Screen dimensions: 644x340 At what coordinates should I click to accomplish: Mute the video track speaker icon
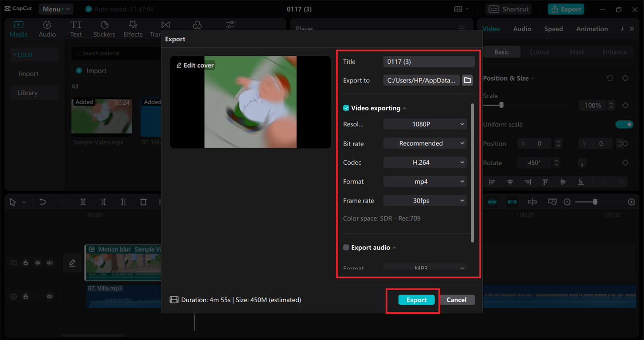(50, 263)
